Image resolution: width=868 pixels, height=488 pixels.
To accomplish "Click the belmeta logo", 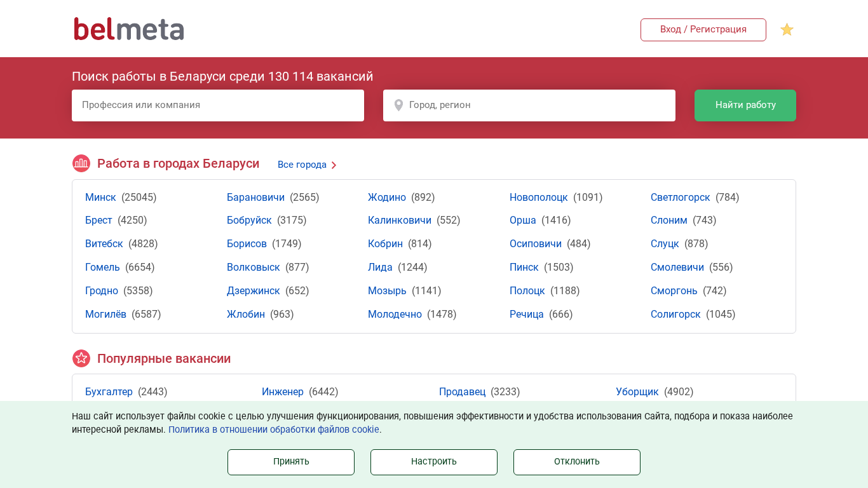I will tap(129, 29).
